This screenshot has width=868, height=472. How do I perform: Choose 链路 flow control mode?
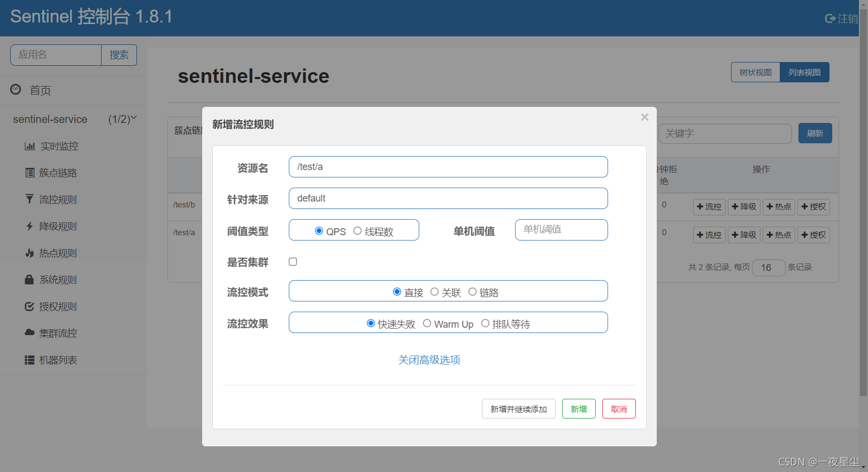point(472,292)
